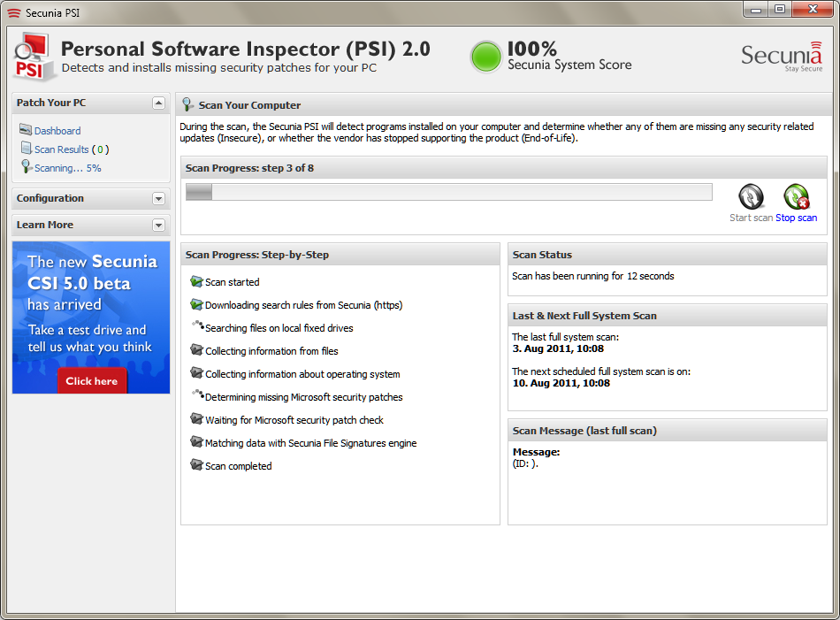Collapse the Patch Your PC section
The image size is (840, 620).
coord(158,103)
